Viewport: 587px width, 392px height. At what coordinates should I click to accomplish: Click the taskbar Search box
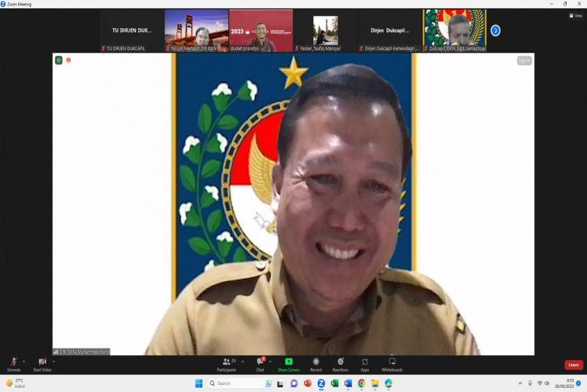tap(240, 384)
